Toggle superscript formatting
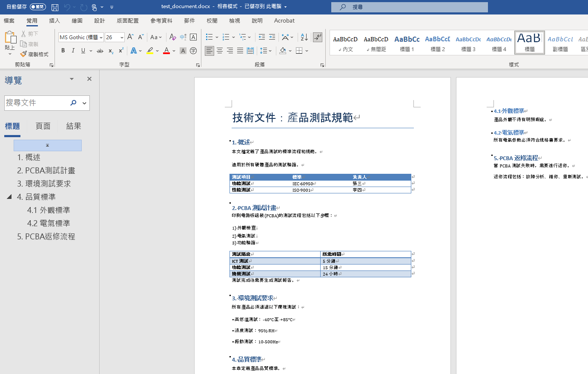The height and width of the screenshot is (374, 588). click(x=121, y=51)
